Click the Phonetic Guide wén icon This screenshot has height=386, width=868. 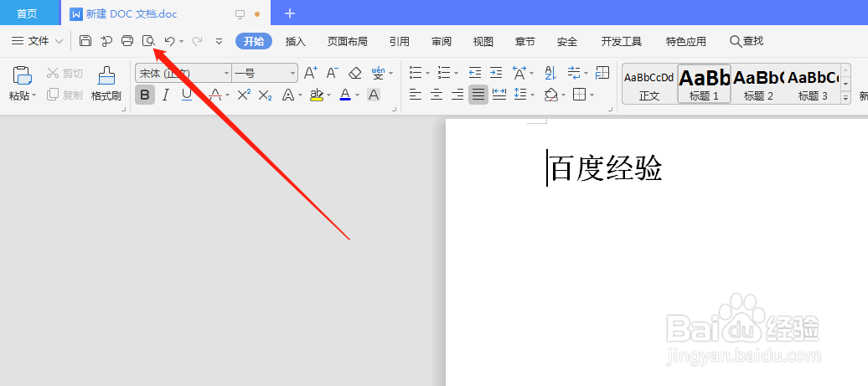pyautogui.click(x=378, y=73)
